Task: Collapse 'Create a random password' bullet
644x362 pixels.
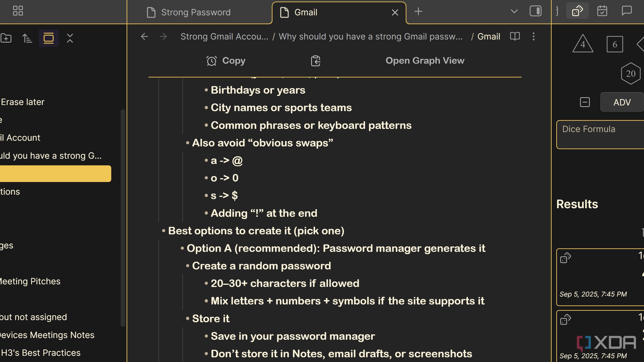Action: pos(187,266)
